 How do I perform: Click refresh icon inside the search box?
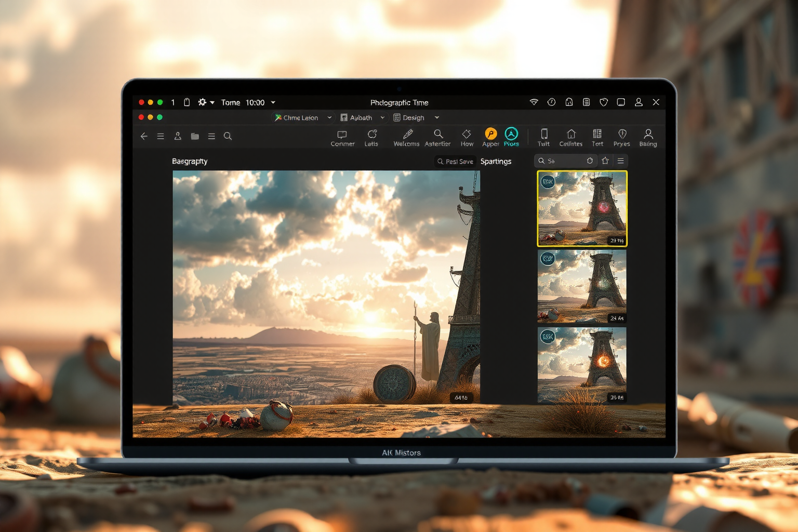pyautogui.click(x=590, y=161)
